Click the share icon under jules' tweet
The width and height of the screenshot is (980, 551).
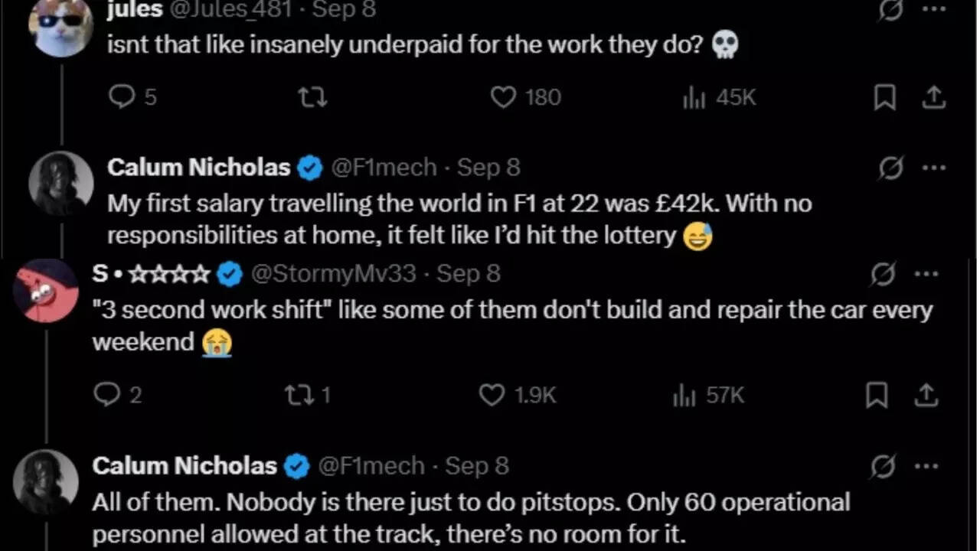point(934,97)
